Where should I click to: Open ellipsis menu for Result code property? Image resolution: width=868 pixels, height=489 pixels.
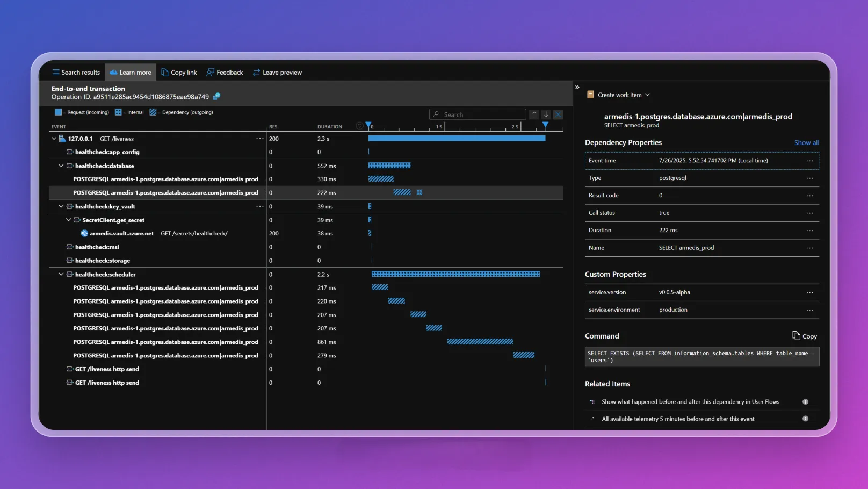(809, 196)
